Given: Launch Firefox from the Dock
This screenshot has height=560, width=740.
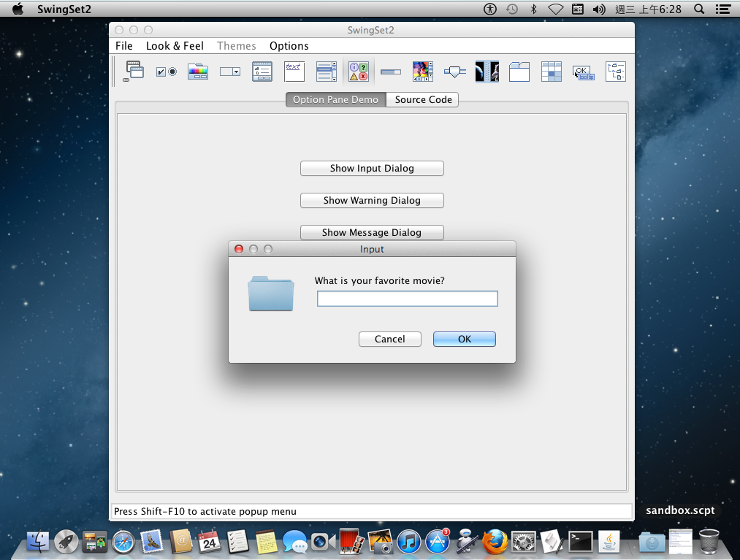Looking at the screenshot, I should [495, 541].
